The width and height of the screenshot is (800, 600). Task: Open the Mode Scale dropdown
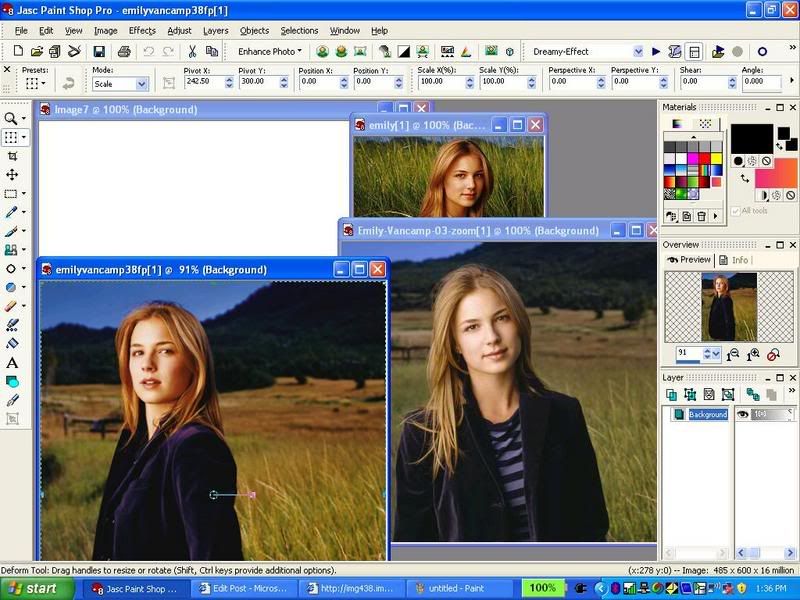(x=142, y=85)
